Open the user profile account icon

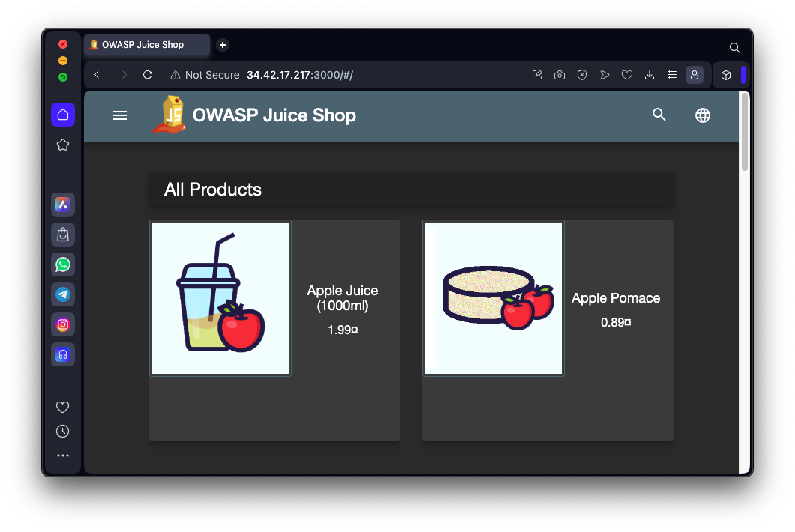694,75
